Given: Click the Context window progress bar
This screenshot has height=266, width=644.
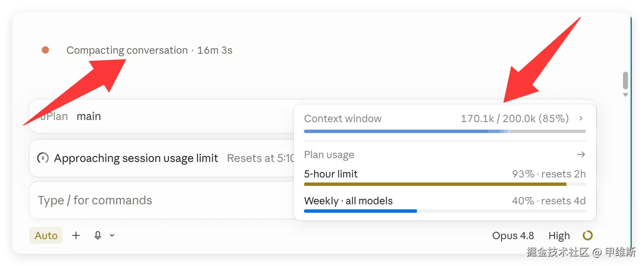Looking at the screenshot, I should tap(445, 131).
